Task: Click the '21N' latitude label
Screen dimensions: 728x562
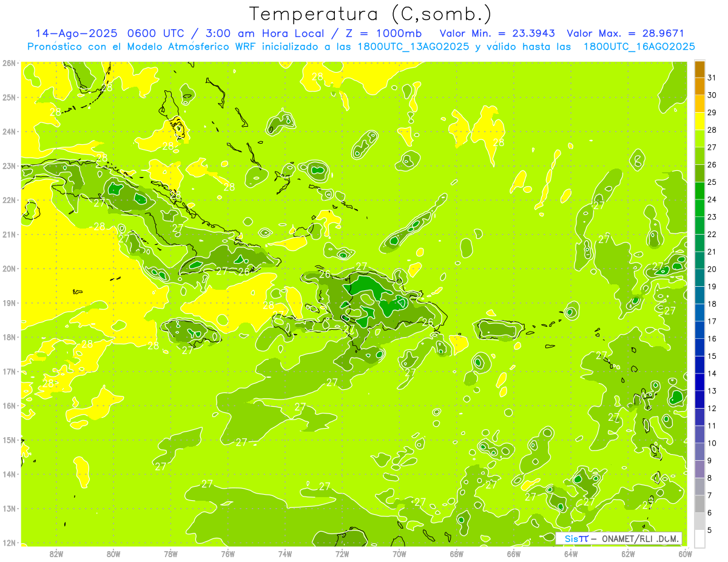Action: [x=9, y=234]
